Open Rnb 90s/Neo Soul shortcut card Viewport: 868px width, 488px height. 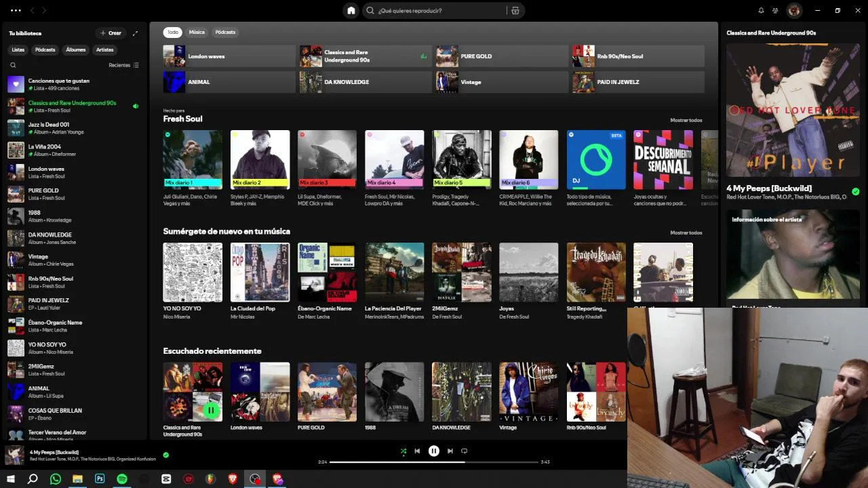pos(638,56)
